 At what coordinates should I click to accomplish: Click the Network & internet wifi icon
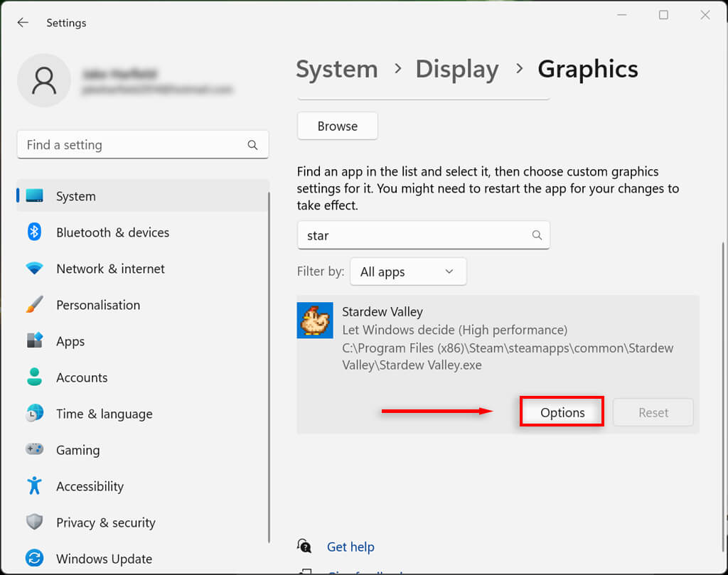[x=34, y=269]
